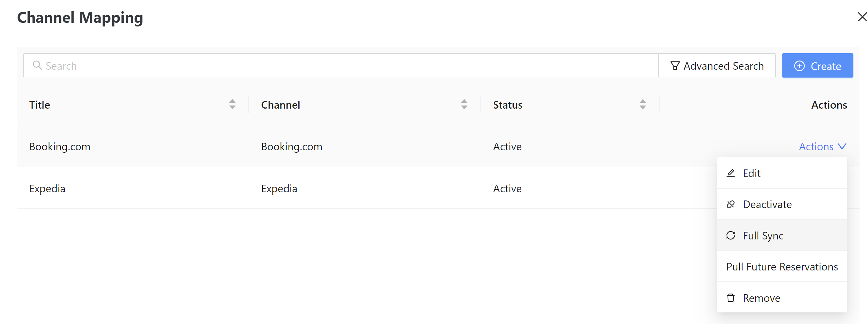Image resolution: width=868 pixels, height=324 pixels.
Task: Choose Edit from the actions menu
Action: click(x=782, y=173)
